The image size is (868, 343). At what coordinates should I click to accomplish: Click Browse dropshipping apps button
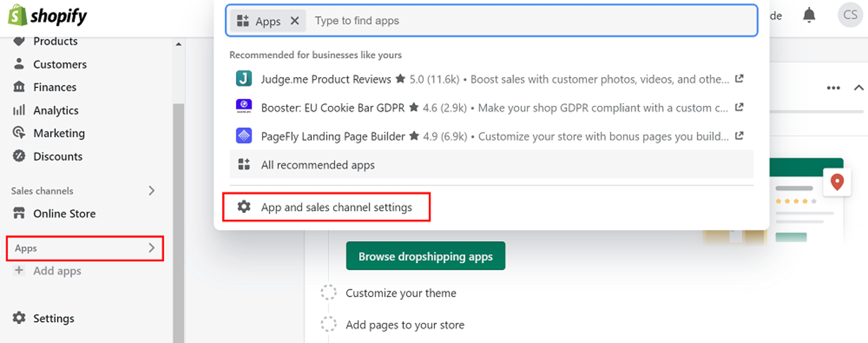(x=426, y=256)
